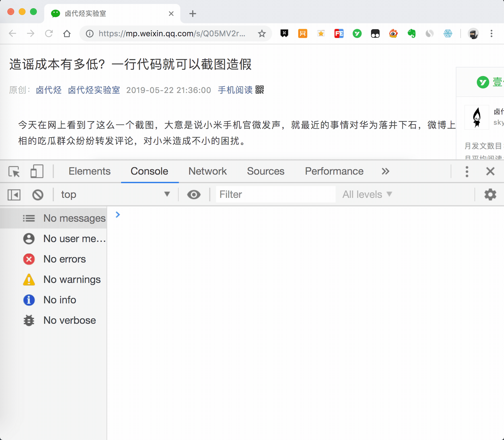Screen dimensions: 504x440
Task: Select No errors filter
Action: point(54,259)
